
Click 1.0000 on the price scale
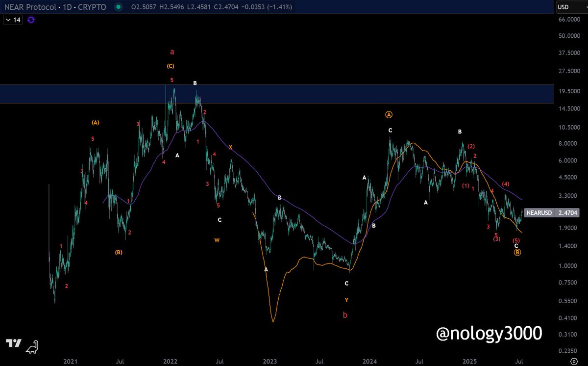point(569,266)
